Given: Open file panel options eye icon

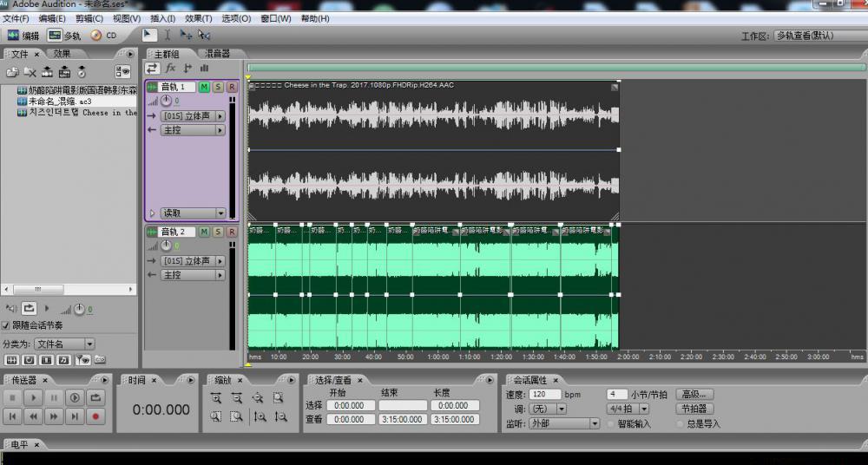Looking at the screenshot, I should pyautogui.click(x=123, y=71).
